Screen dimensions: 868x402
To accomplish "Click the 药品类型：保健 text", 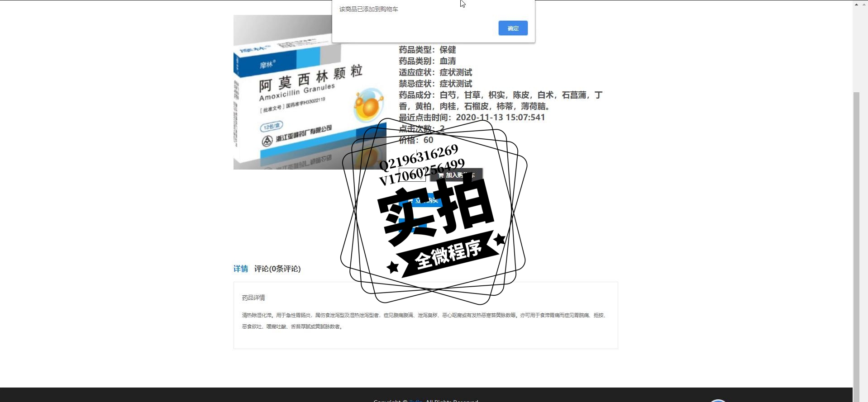I will (x=427, y=50).
